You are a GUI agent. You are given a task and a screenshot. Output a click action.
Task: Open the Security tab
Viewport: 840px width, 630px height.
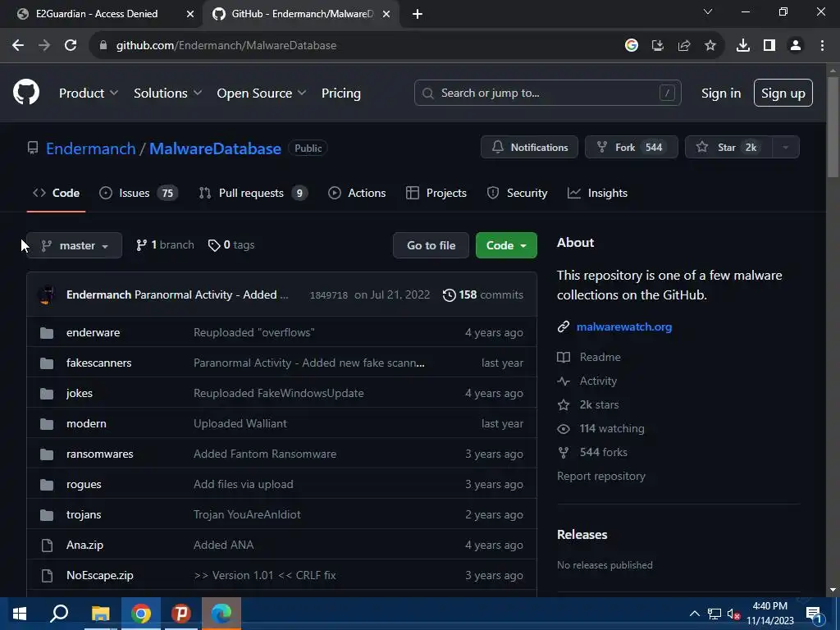(x=517, y=193)
